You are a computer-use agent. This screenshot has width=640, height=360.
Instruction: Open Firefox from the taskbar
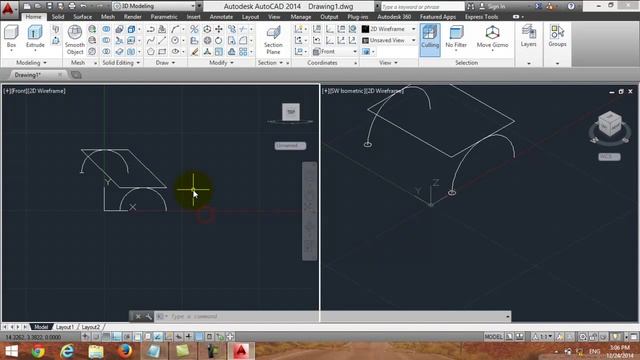tap(125, 351)
